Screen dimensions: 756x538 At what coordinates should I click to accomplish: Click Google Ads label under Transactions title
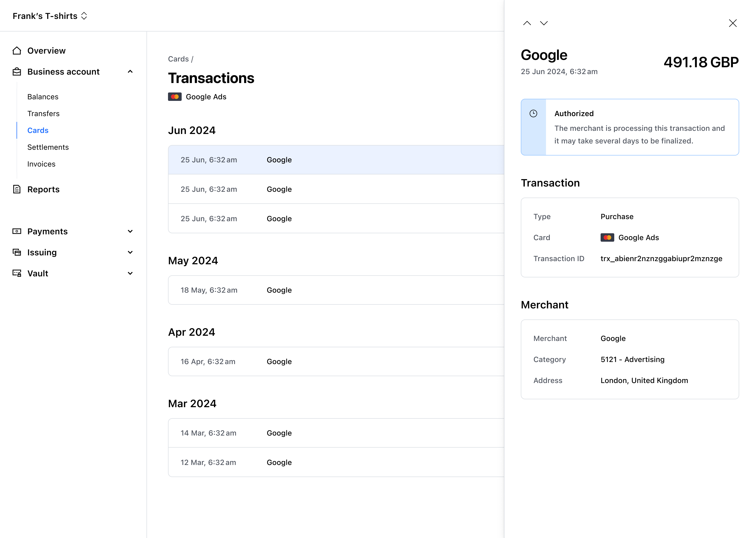[x=206, y=97]
